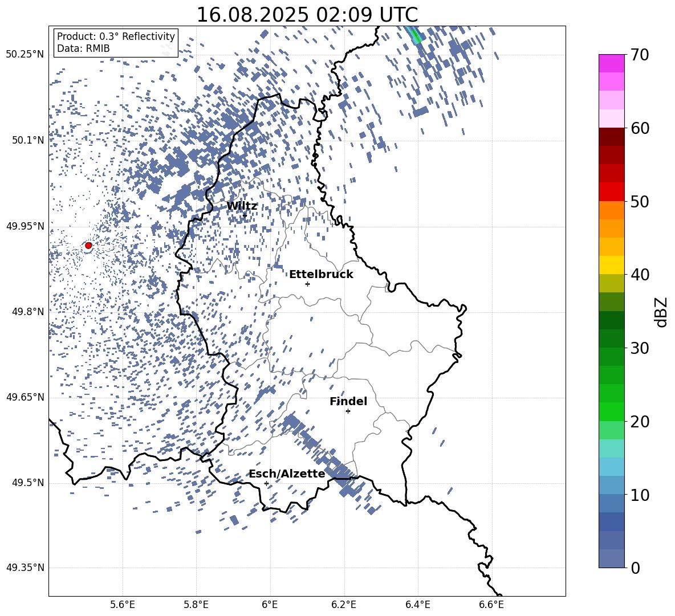675x616 pixels.
Task: Click the red radar location marker
Action: click(88, 246)
